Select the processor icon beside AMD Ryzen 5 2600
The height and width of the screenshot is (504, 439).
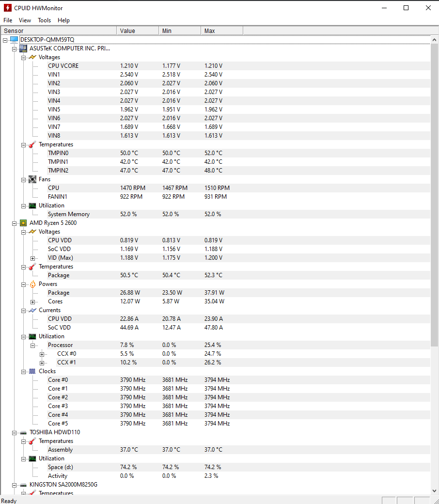(x=23, y=222)
